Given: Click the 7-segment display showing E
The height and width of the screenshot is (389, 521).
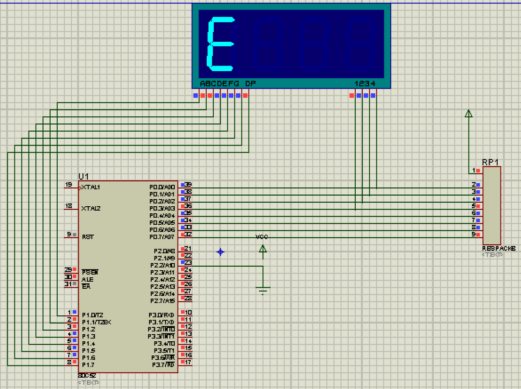Looking at the screenshot, I should click(x=291, y=46).
